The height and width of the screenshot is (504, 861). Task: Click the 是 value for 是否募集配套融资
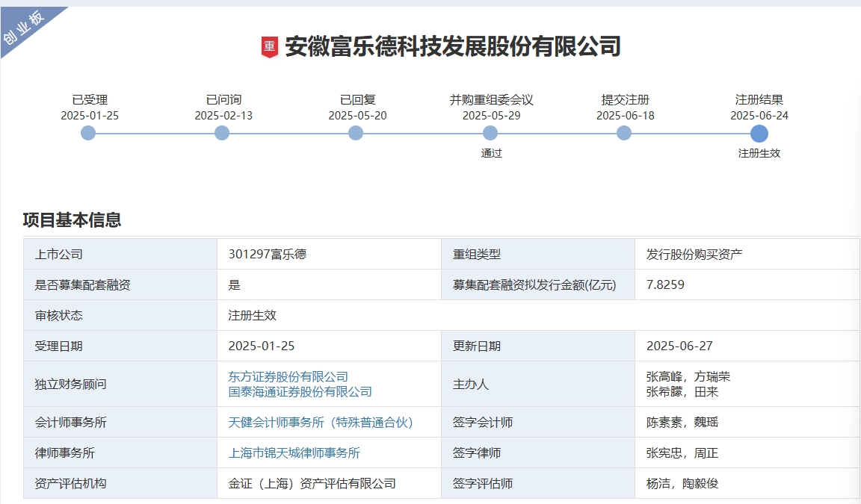click(235, 284)
